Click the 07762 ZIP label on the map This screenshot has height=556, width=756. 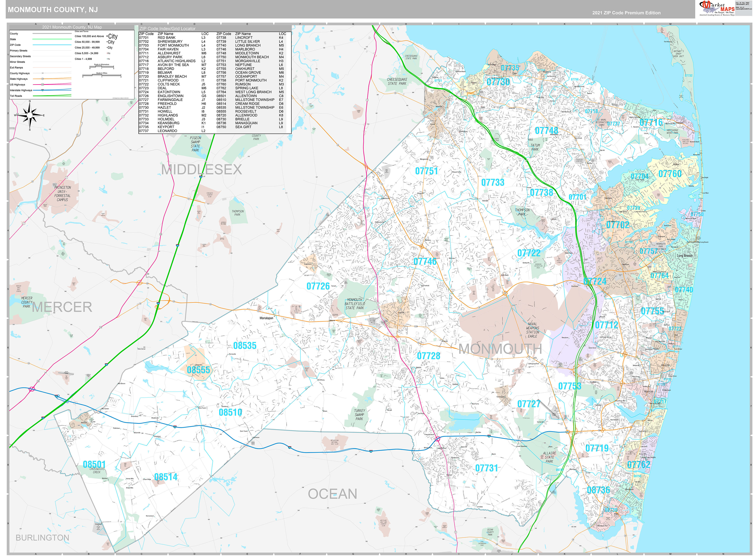click(639, 465)
